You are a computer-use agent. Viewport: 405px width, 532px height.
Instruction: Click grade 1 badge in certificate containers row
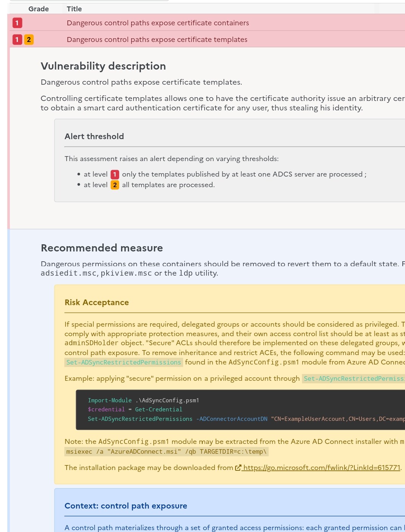17,23
